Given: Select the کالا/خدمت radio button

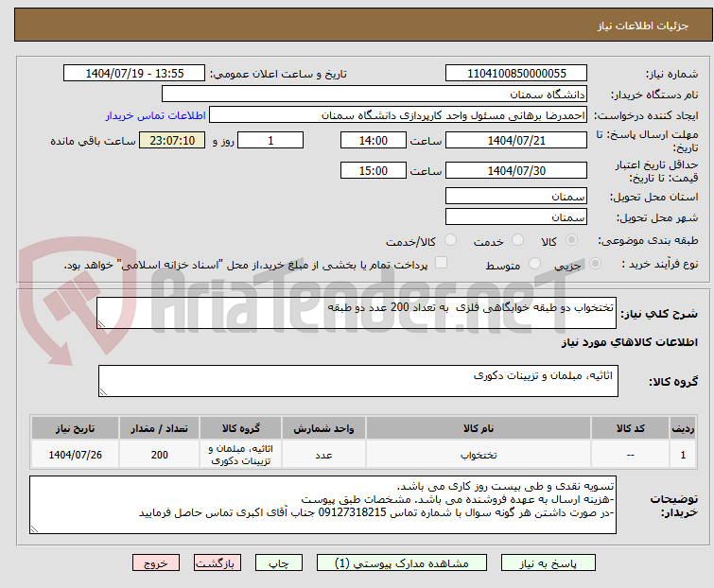Looking at the screenshot, I should click(x=451, y=240).
